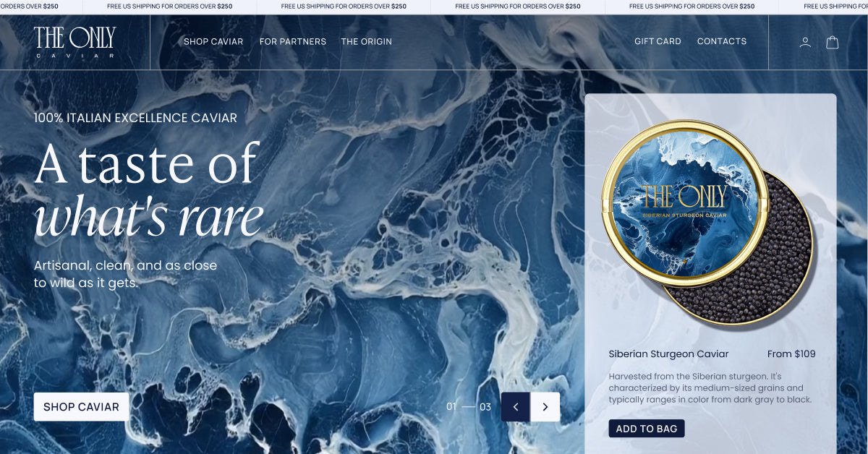Click the slide progress line between numbers

pyautogui.click(x=469, y=407)
